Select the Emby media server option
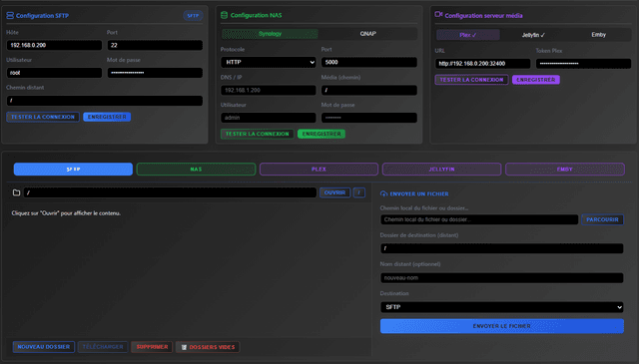 [598, 35]
